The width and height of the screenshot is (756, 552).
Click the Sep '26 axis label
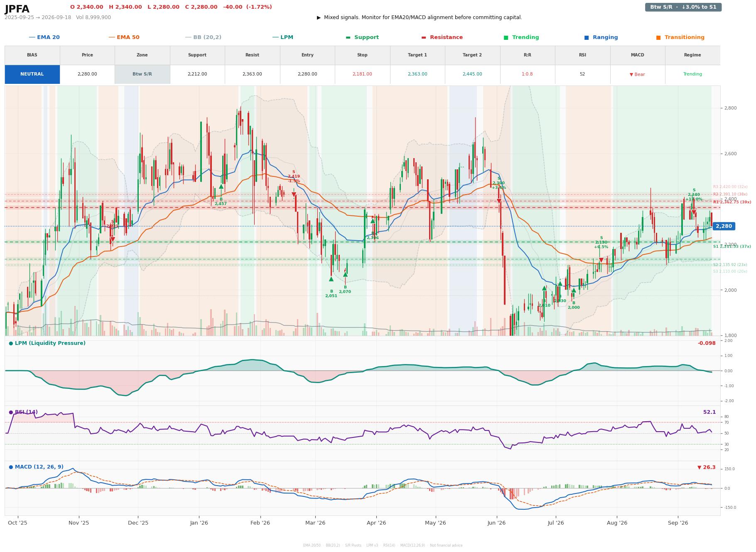pyautogui.click(x=678, y=523)
